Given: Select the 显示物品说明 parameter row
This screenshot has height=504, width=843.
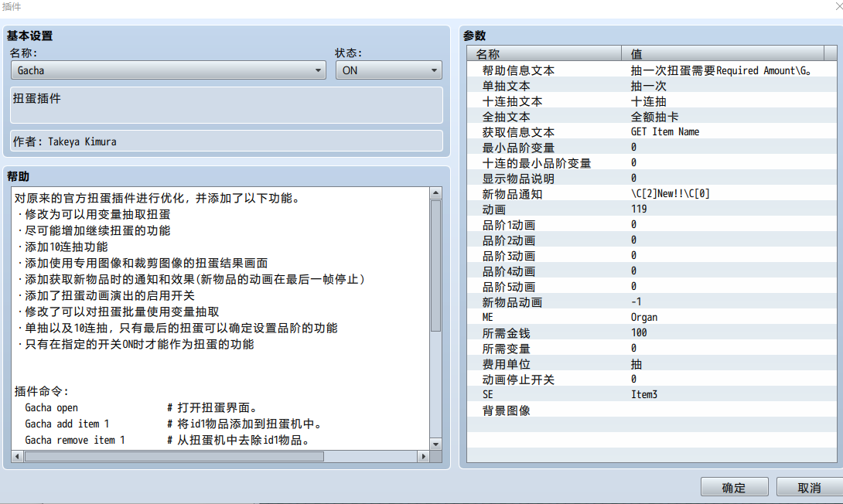Looking at the screenshot, I should coord(652,179).
